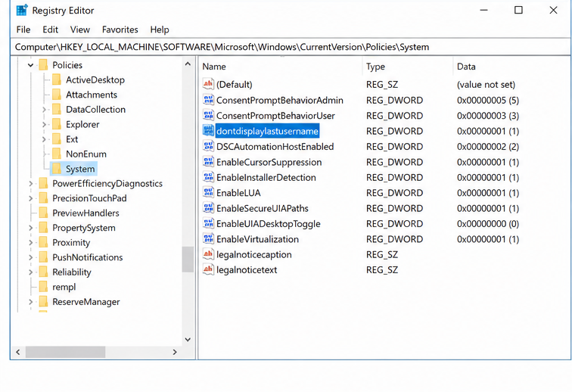Open the View menu

(x=80, y=30)
